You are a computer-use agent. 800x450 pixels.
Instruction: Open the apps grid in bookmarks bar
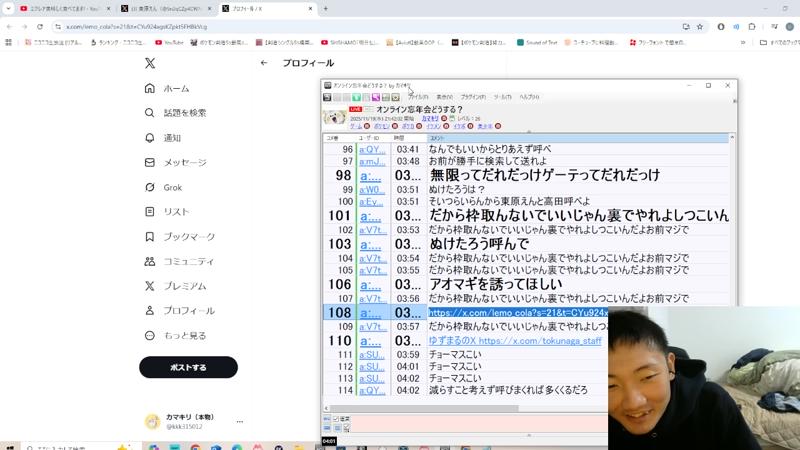coord(8,43)
